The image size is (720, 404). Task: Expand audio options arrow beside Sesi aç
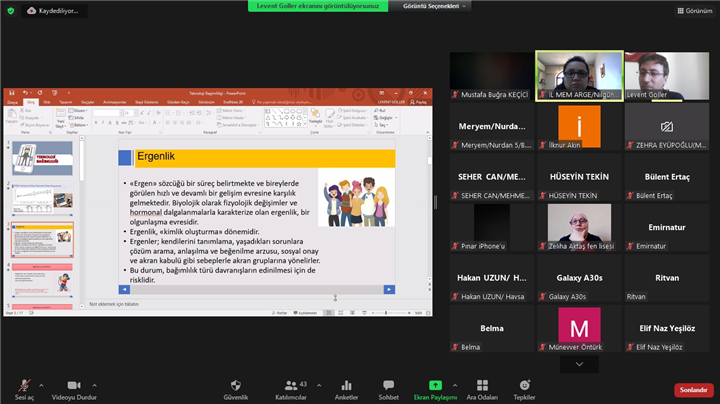point(41,384)
